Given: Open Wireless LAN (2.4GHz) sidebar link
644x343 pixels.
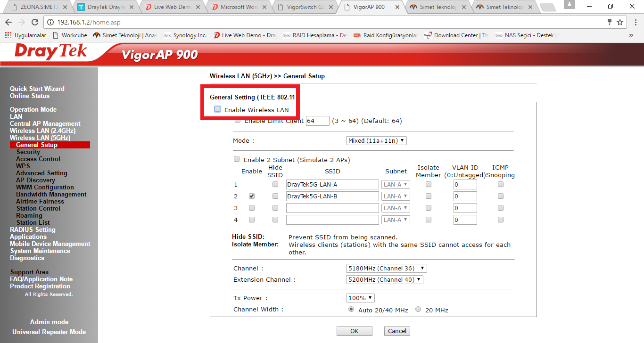Looking at the screenshot, I should click(42, 131).
